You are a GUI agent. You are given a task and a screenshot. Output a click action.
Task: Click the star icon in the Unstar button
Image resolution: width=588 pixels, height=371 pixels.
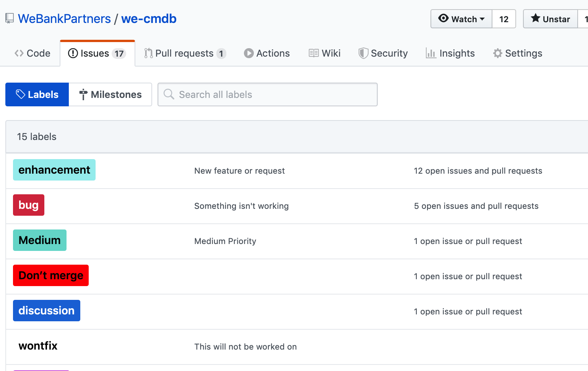coord(536,18)
